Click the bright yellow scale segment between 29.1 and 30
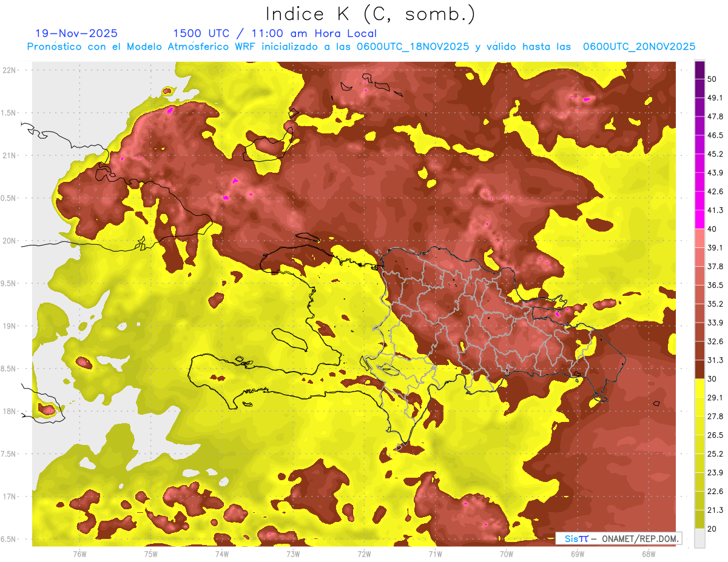Viewport: 728px width, 562px height. tap(699, 389)
